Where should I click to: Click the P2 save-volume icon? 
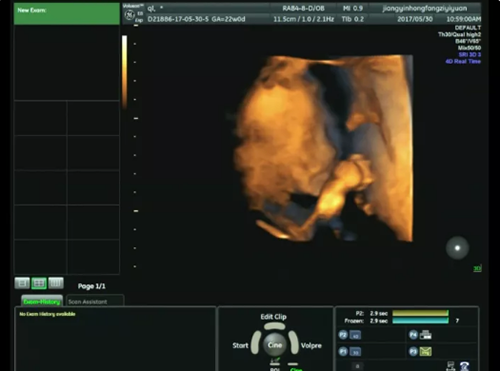pyautogui.click(x=355, y=335)
